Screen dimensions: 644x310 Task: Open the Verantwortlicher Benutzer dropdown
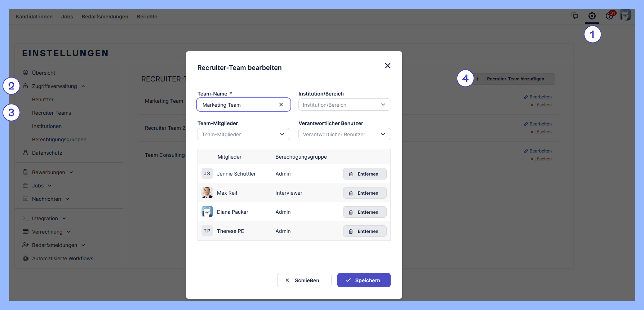(344, 134)
